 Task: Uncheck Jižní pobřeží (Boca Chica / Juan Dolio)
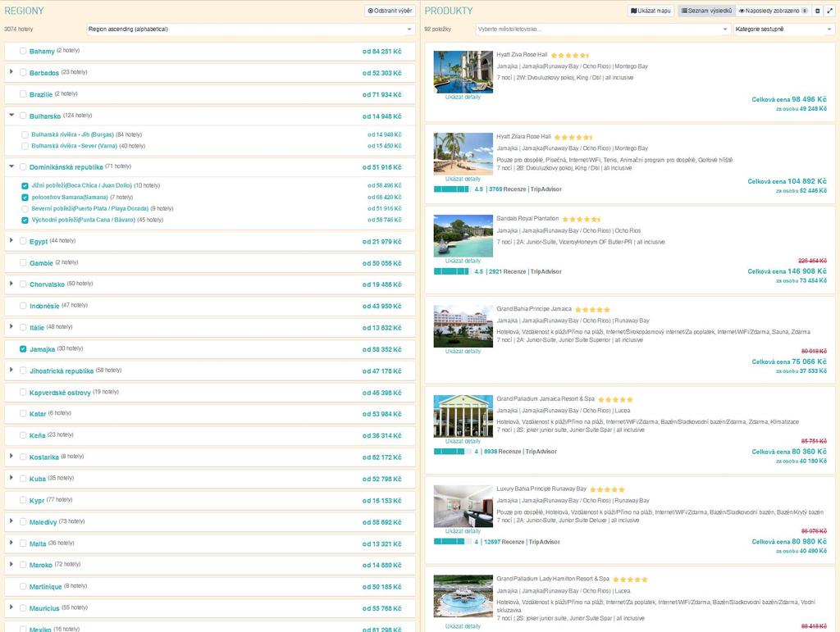click(x=25, y=186)
